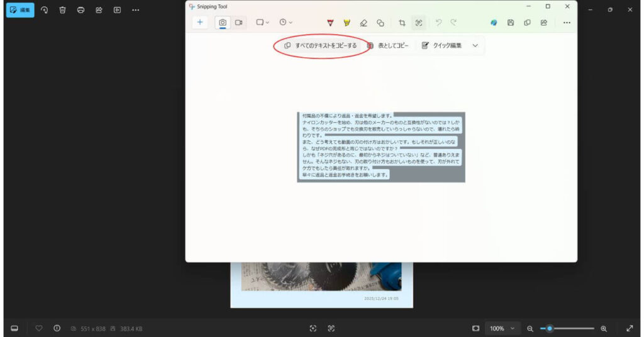Click the Photos 編集 edit button

(20, 10)
